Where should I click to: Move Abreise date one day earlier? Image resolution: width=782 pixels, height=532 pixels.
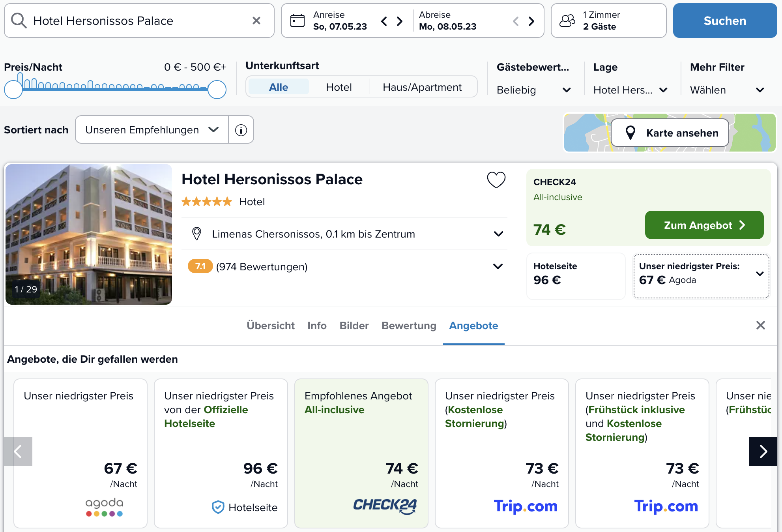click(516, 21)
